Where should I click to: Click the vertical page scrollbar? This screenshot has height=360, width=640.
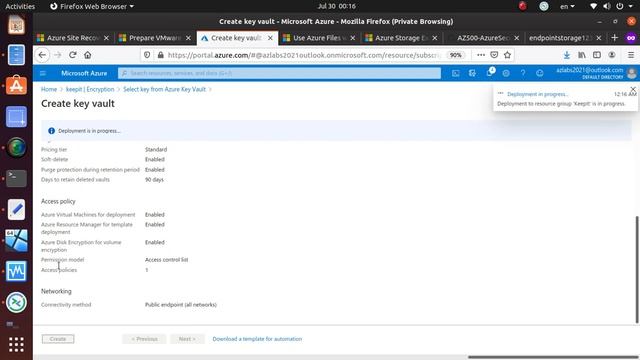click(x=638, y=269)
